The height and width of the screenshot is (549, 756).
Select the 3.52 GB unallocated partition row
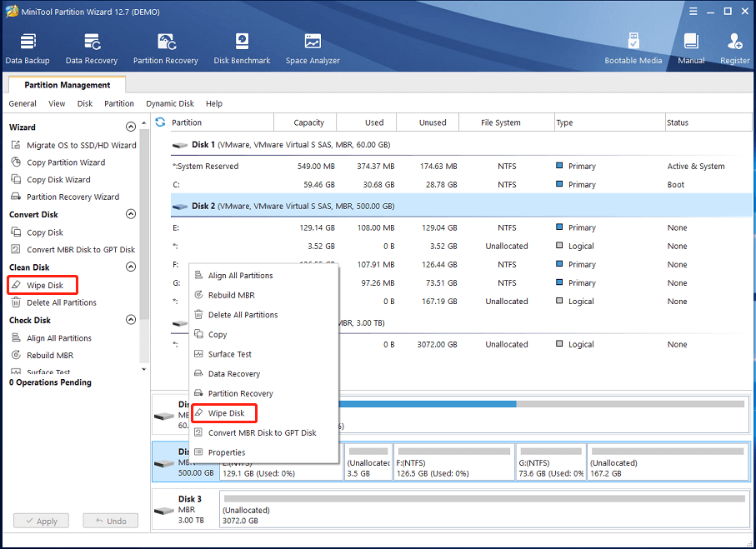[462, 247]
